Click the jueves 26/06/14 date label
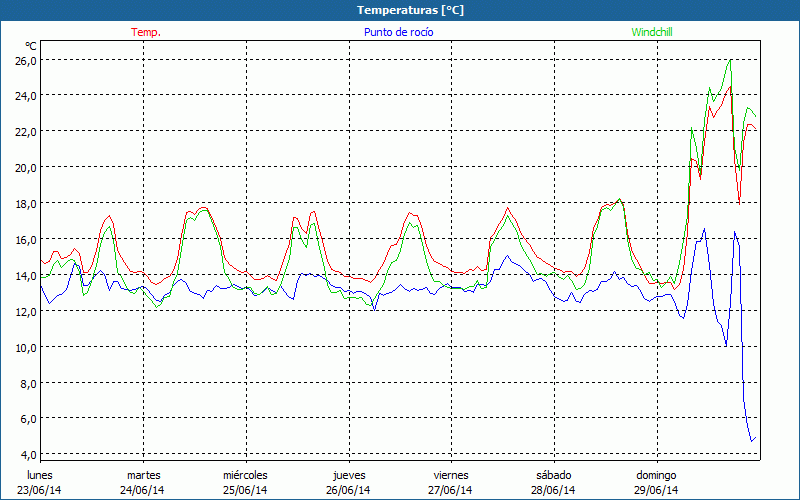 [348, 483]
